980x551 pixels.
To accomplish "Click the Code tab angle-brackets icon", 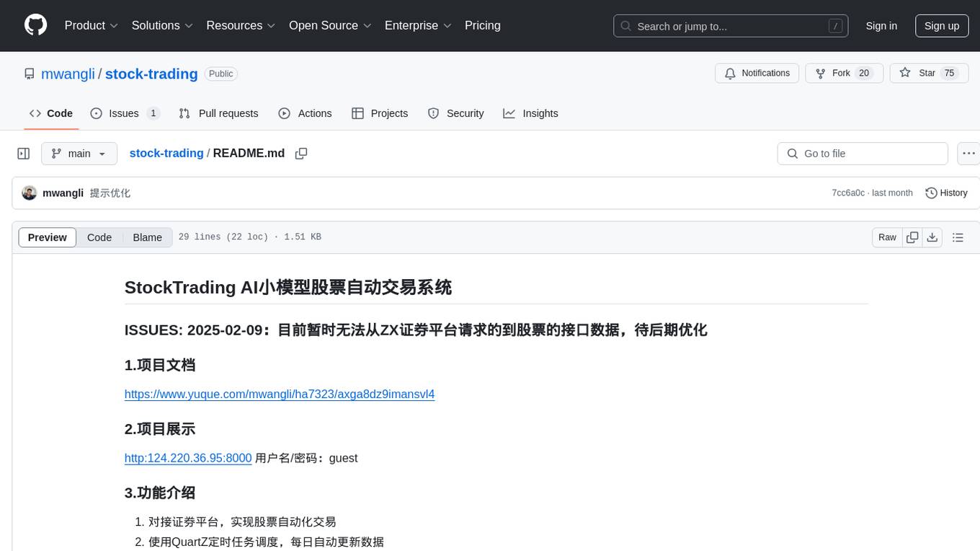I will click(x=35, y=113).
